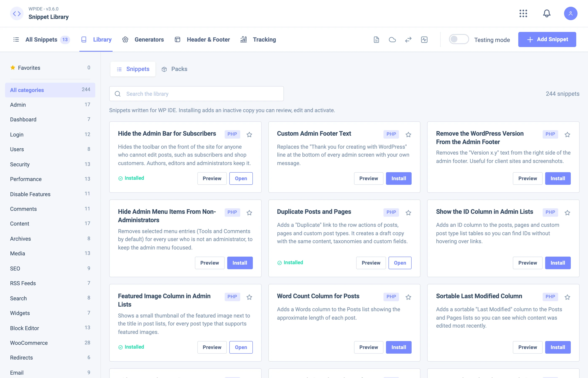This screenshot has height=378, width=588.
Task: Switch to the Library tab
Action: (96, 39)
